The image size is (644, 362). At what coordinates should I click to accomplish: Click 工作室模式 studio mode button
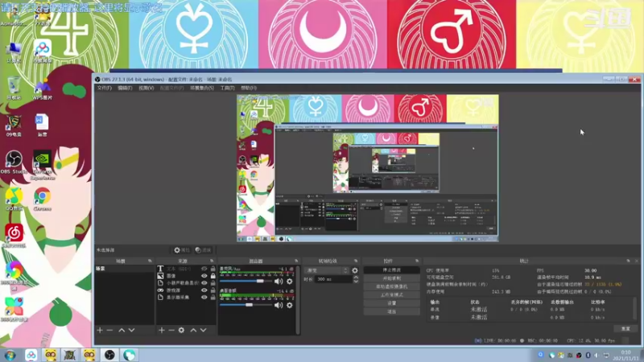tap(391, 294)
